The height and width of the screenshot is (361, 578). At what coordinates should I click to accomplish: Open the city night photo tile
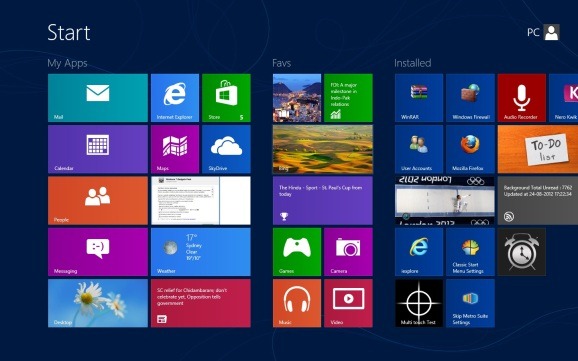pos(297,98)
